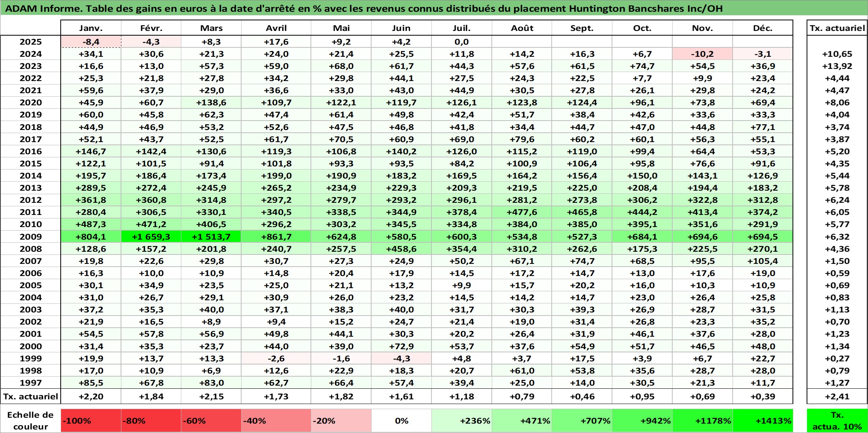Click the 2024 November cell -10,2
Viewport: 868px width, 433px height.
702,54
